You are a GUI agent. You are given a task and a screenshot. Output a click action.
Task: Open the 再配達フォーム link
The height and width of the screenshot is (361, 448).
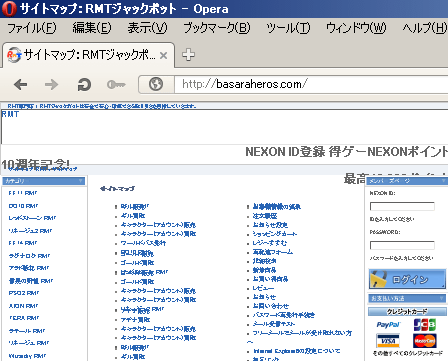[x=273, y=252]
